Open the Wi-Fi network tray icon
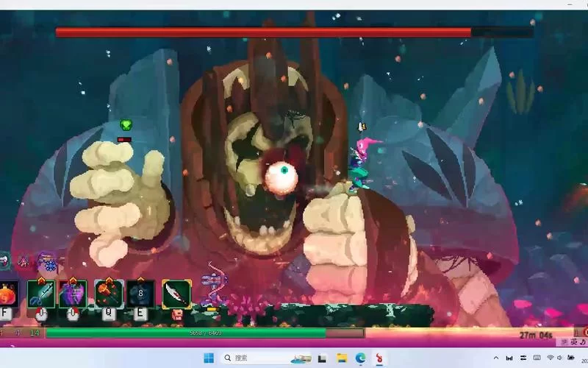The image size is (588, 368). (550, 358)
